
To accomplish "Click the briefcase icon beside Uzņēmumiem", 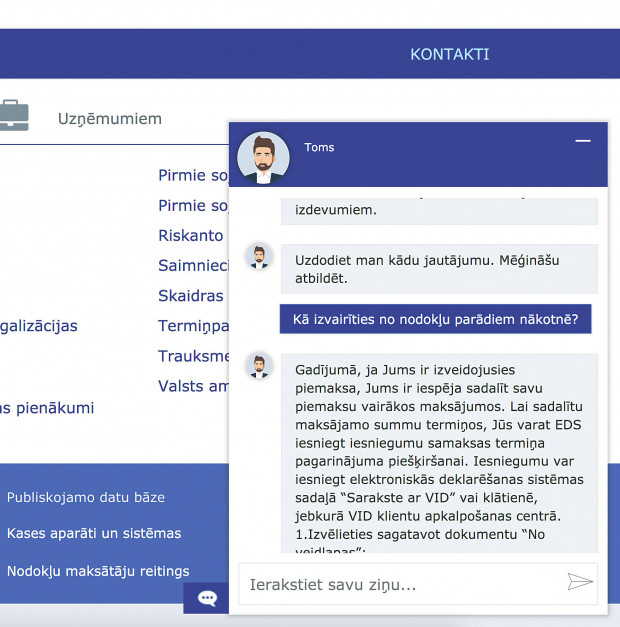I will click(x=14, y=115).
